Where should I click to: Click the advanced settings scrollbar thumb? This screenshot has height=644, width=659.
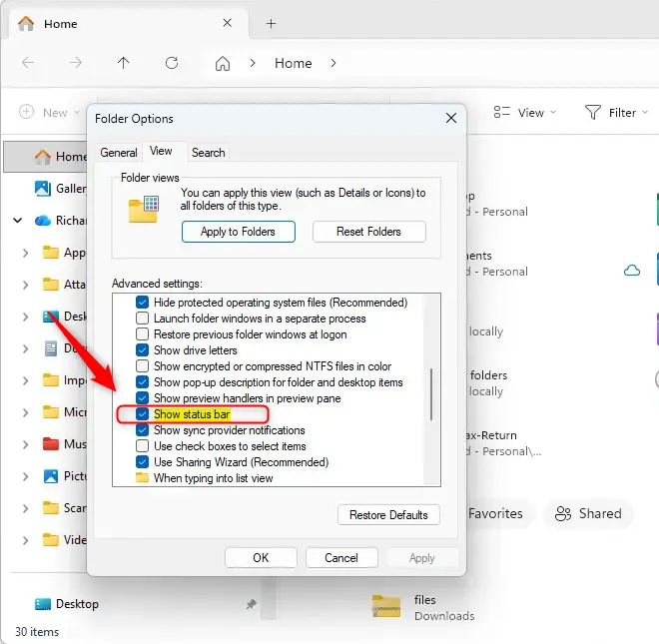point(431,394)
